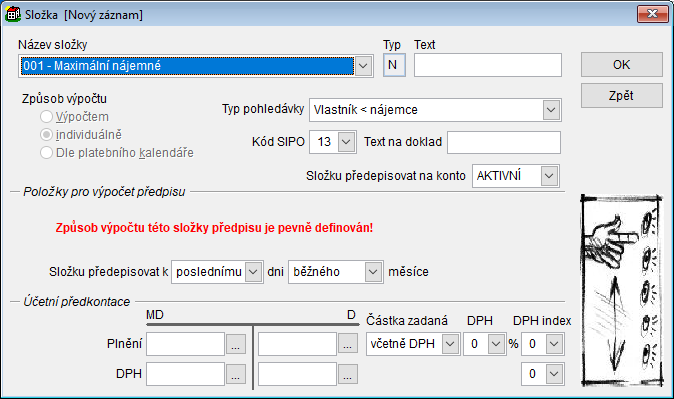Open DPH index dropdown in Plnění row

click(x=555, y=344)
